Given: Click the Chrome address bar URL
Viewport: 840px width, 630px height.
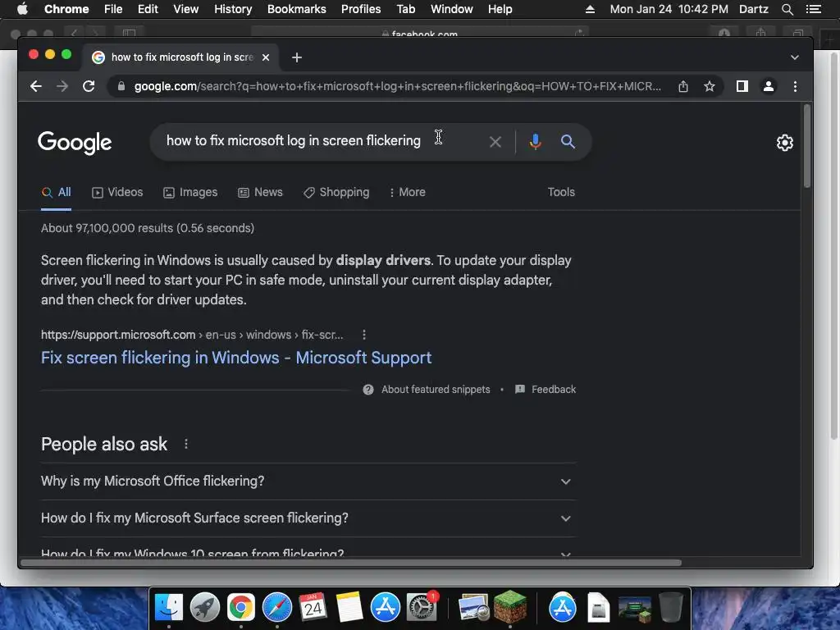Looking at the screenshot, I should pos(398,86).
